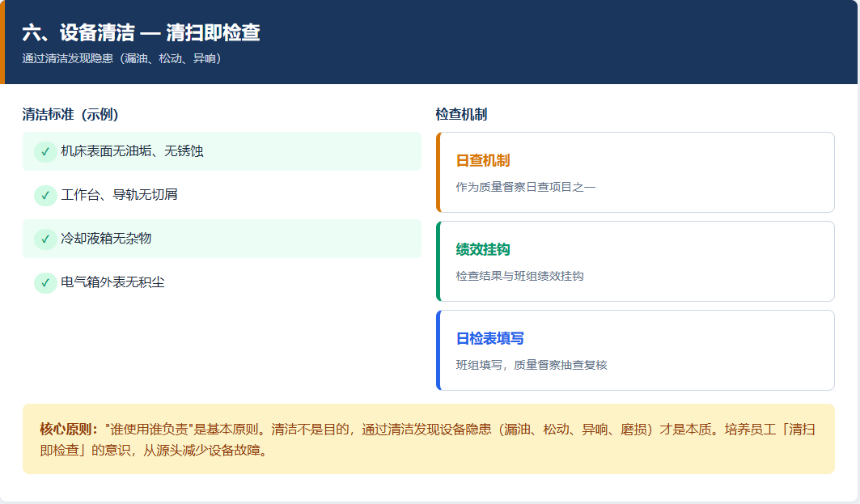Click the heading 清洁标准（示例）
860x504 pixels.
pyautogui.click(x=70, y=114)
